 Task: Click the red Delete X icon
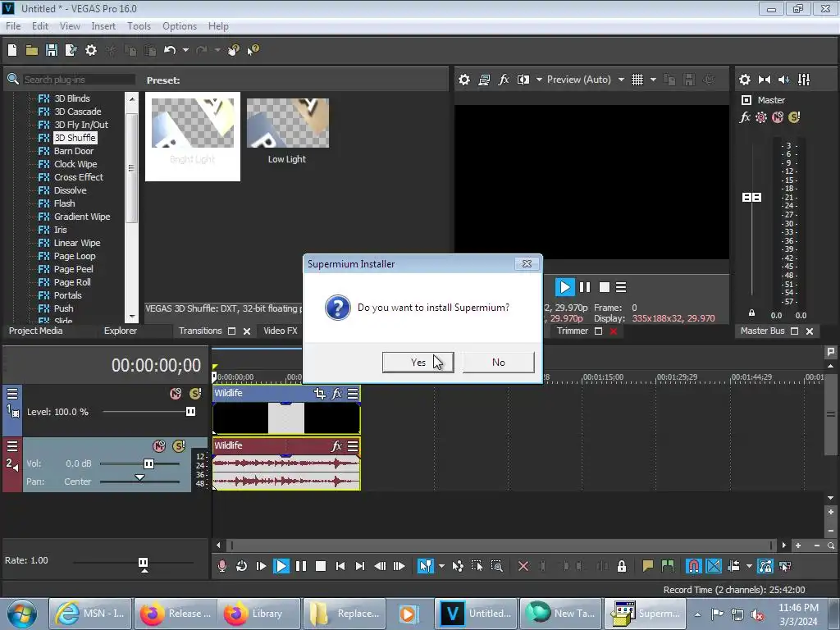(x=523, y=566)
